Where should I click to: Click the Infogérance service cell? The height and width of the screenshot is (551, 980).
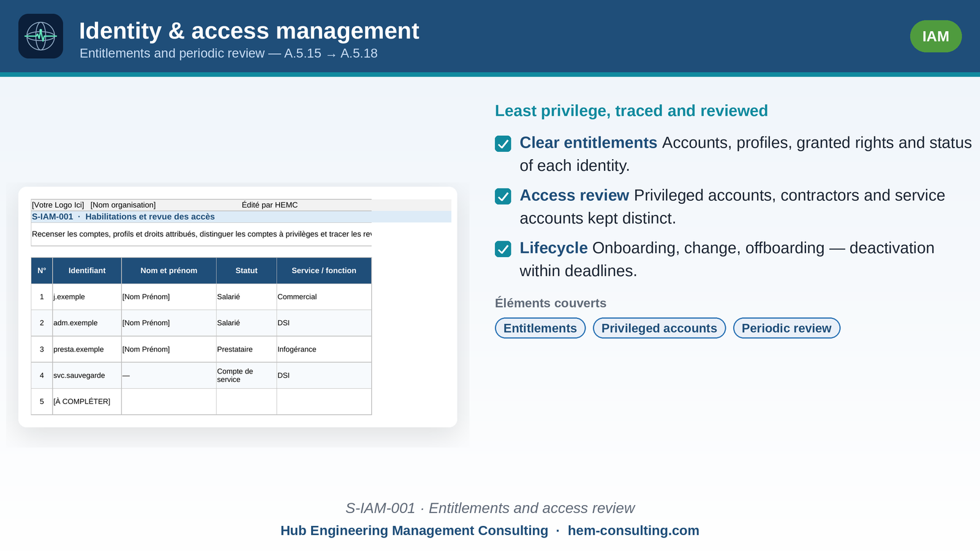point(324,350)
